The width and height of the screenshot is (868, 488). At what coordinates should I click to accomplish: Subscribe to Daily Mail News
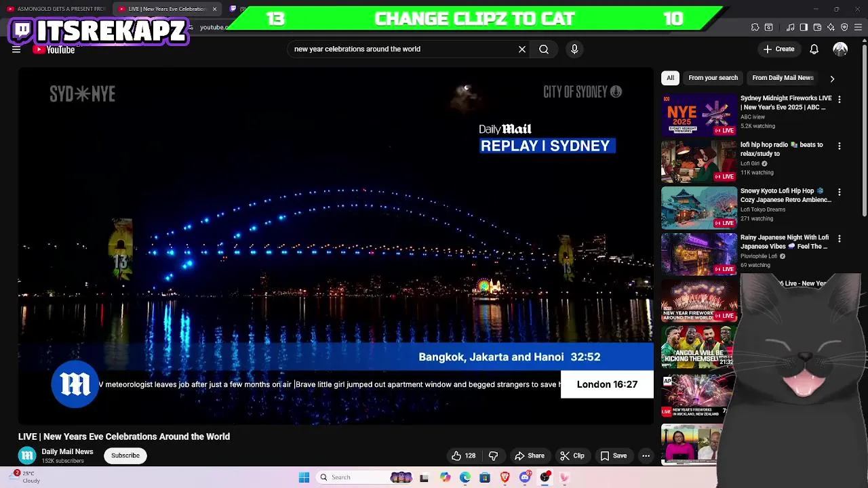point(125,455)
